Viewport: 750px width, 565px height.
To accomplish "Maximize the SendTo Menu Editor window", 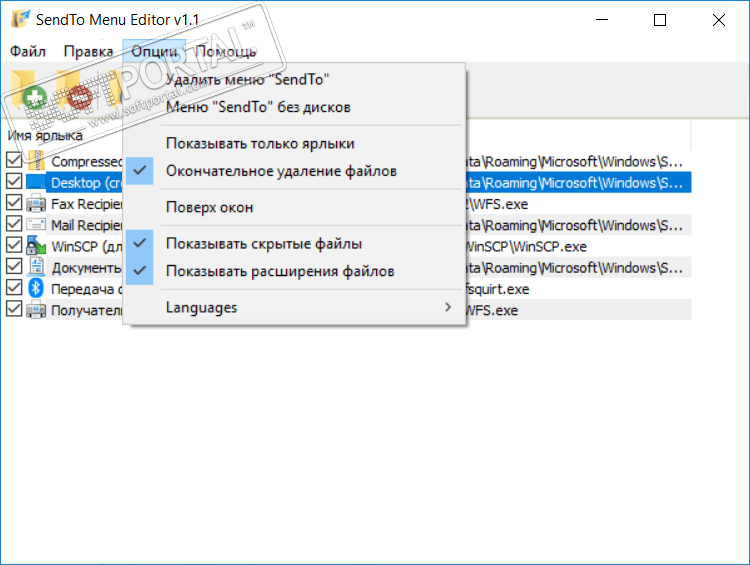I will [660, 20].
